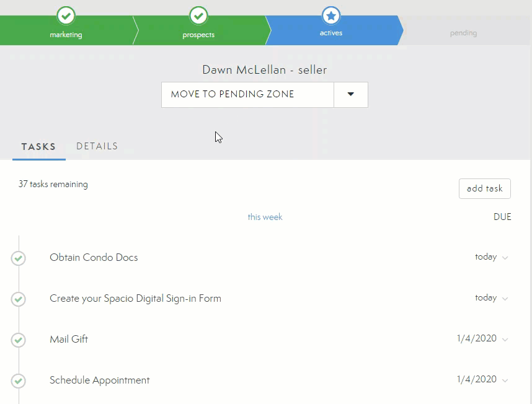Image resolution: width=532 pixels, height=404 pixels.
Task: Mark Mail Gift task complete
Action: tap(18, 340)
